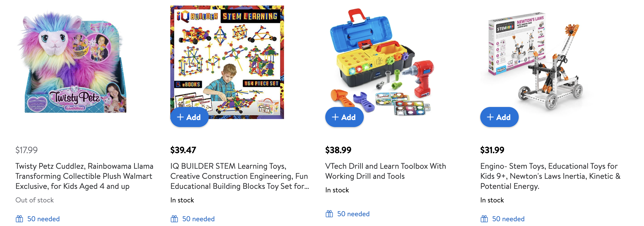
Task: Open Engino- Stem Toys title link
Action: (550, 176)
